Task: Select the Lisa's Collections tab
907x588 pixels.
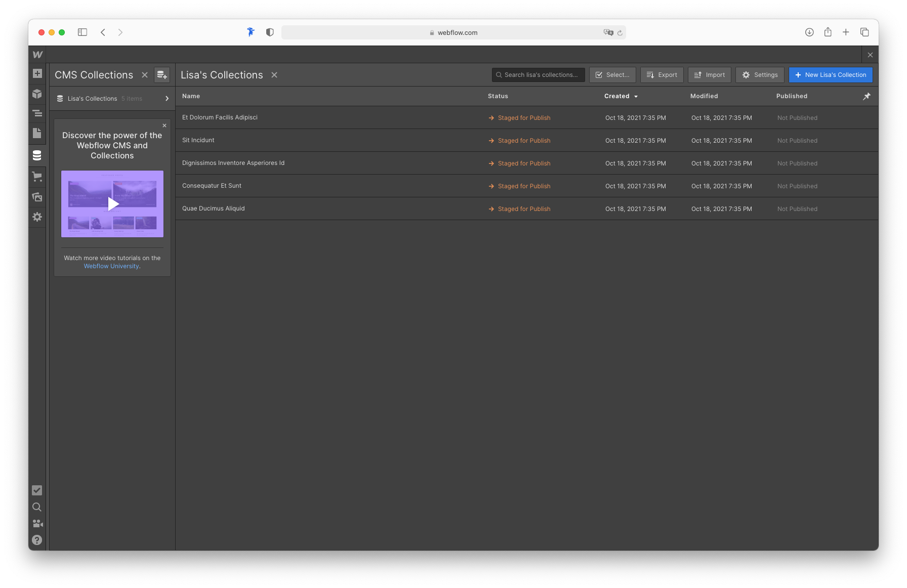Action: (x=222, y=74)
